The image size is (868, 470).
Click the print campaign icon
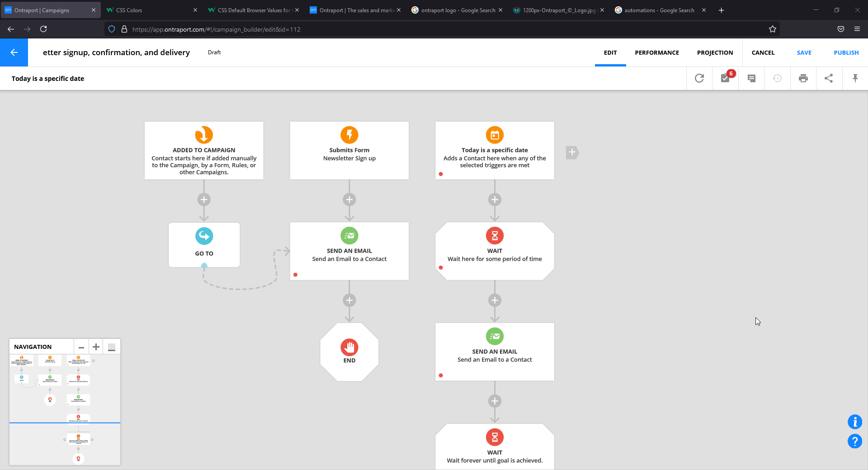803,78
